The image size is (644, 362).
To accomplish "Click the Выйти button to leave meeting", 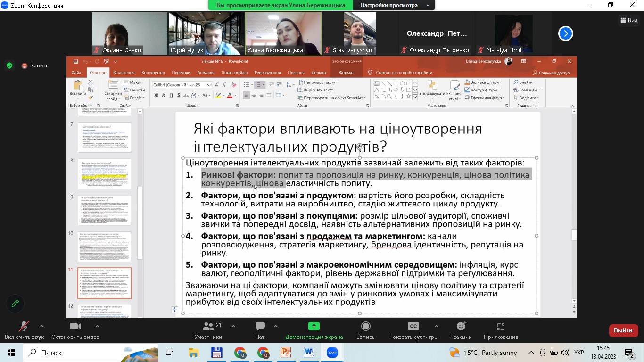I will (x=623, y=330).
